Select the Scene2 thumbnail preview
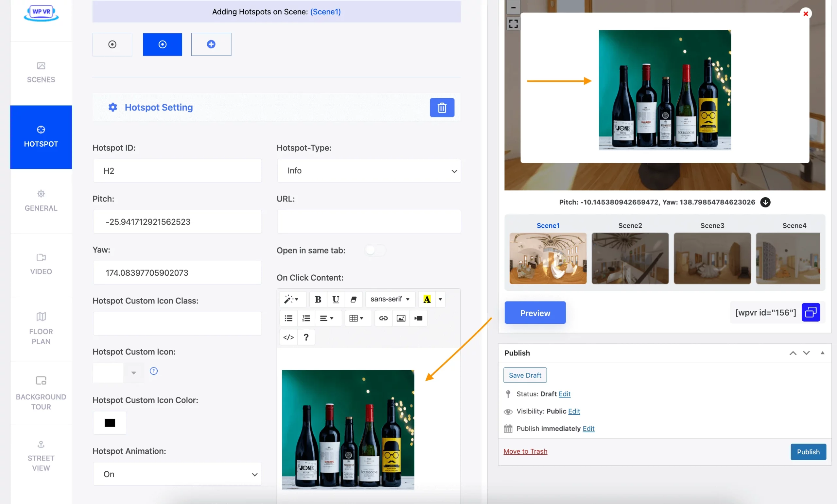The image size is (837, 504). pyautogui.click(x=629, y=258)
